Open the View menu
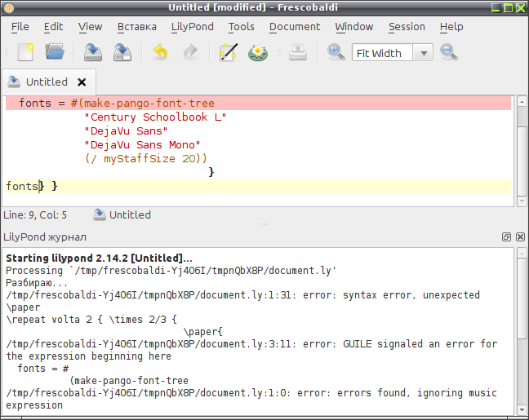 pyautogui.click(x=90, y=27)
